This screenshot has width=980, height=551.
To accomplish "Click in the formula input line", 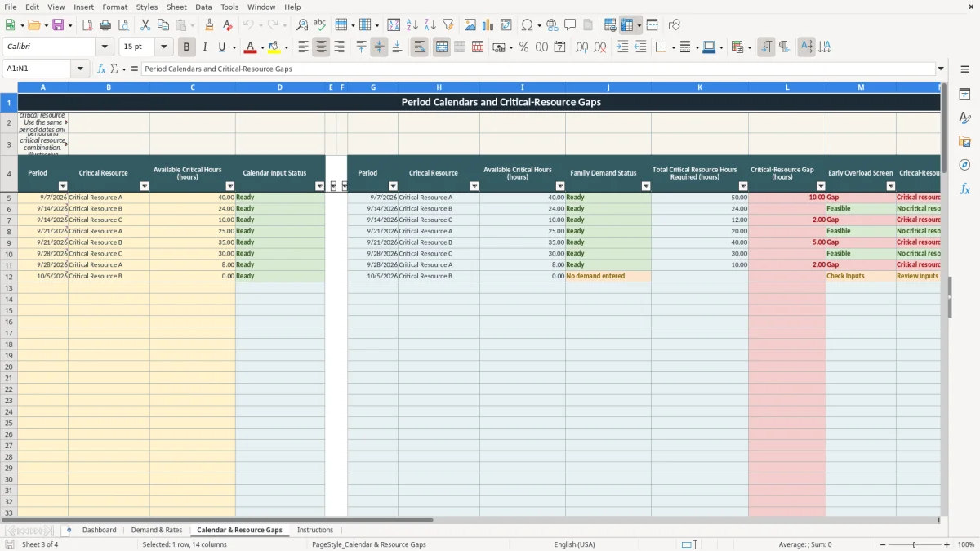I will point(537,69).
